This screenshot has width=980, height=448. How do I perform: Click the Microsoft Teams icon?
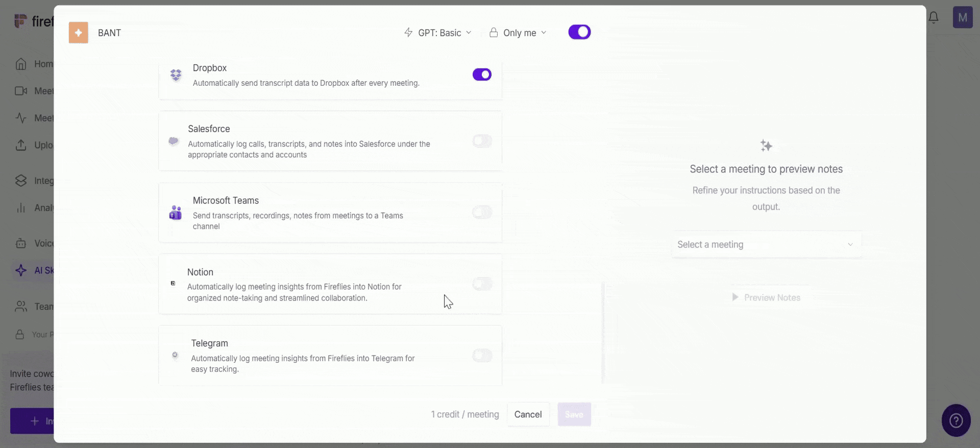pyautogui.click(x=175, y=213)
